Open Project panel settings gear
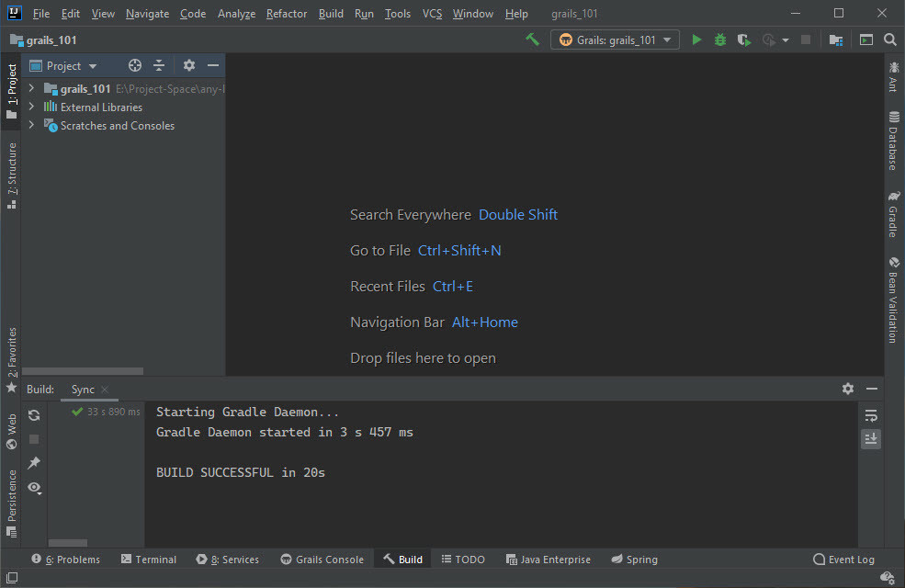Screen dimensions: 905x588 188,66
